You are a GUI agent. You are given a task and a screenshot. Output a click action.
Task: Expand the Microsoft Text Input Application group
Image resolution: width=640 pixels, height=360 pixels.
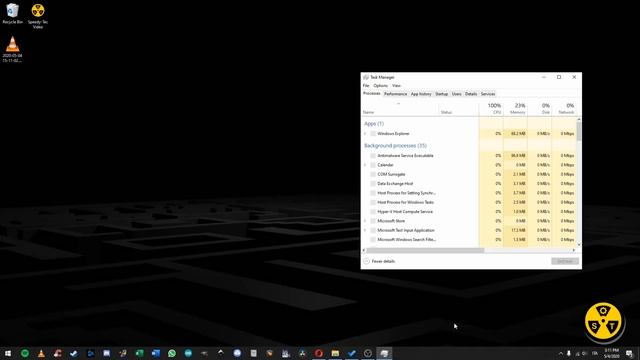pyautogui.click(x=365, y=230)
